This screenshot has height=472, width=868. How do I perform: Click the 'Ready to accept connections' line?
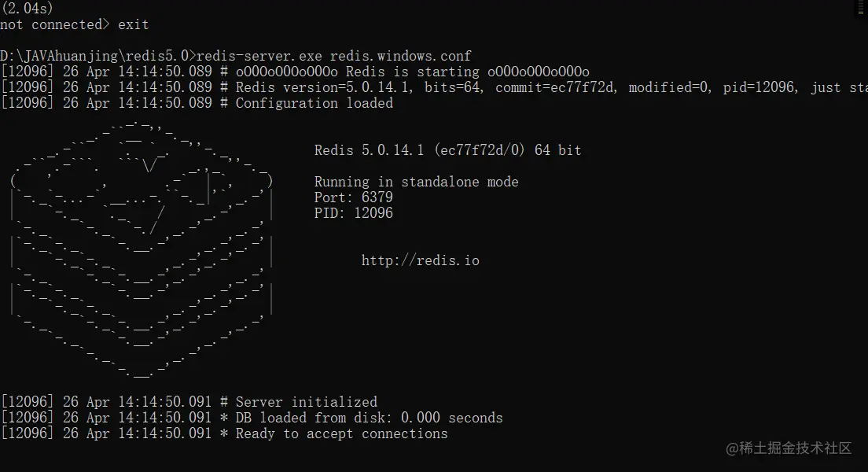click(341, 433)
